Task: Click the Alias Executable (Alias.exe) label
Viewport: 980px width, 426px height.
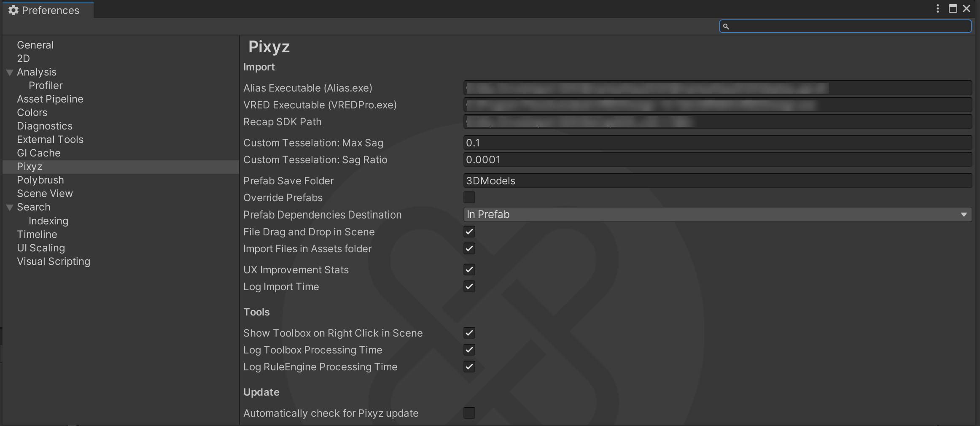Action: click(308, 88)
